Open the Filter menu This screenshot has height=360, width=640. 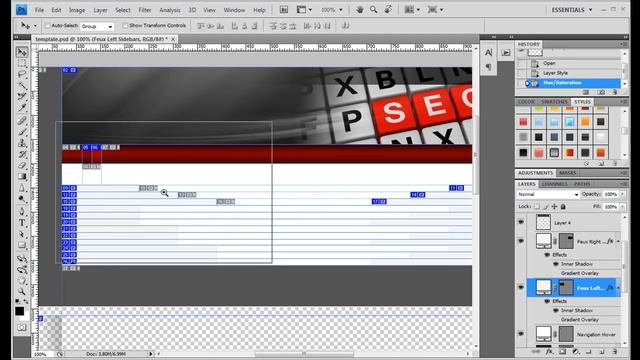pyautogui.click(x=145, y=10)
